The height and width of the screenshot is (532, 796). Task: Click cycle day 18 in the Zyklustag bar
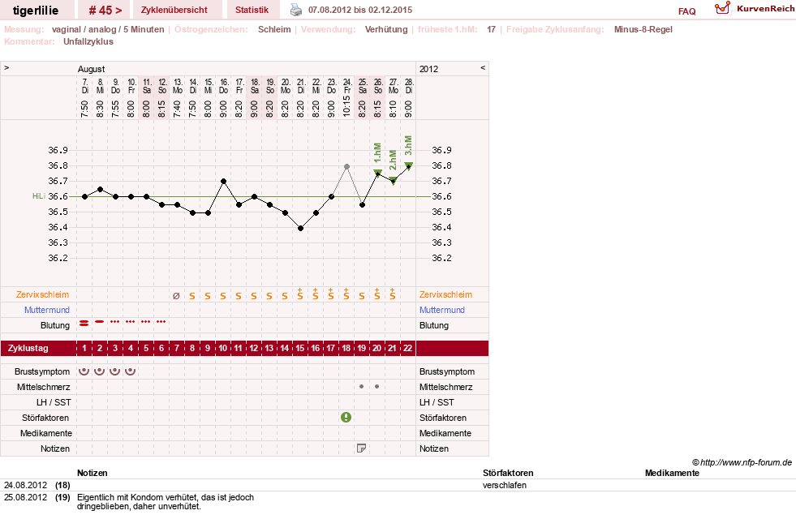pos(346,348)
